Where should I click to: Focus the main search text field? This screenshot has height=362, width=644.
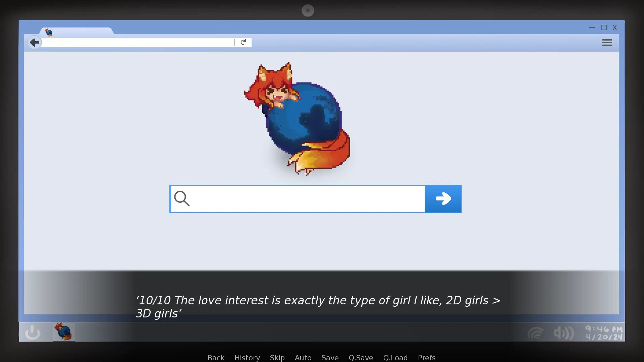coord(298,199)
